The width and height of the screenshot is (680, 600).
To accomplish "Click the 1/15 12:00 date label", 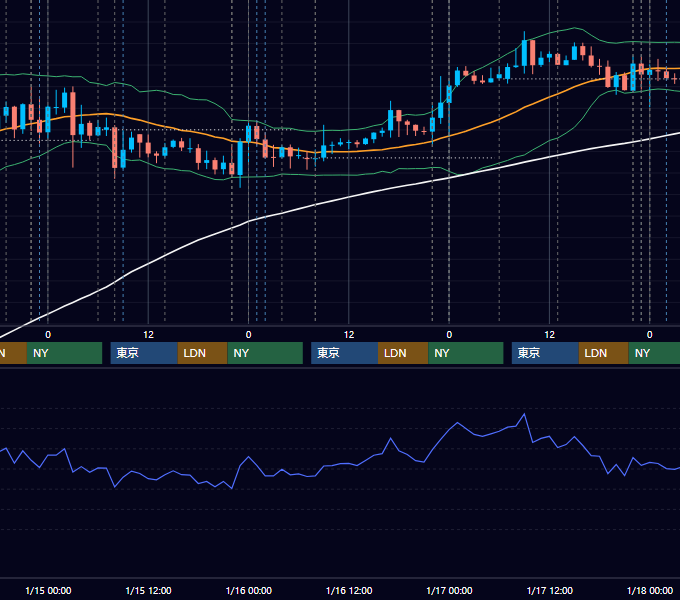I will point(148,590).
